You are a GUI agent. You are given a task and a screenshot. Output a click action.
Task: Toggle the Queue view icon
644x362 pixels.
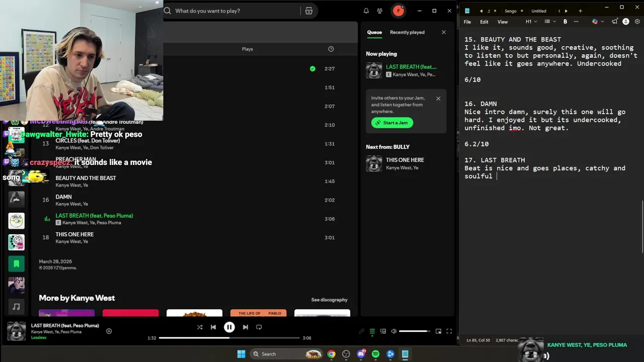(x=372, y=331)
